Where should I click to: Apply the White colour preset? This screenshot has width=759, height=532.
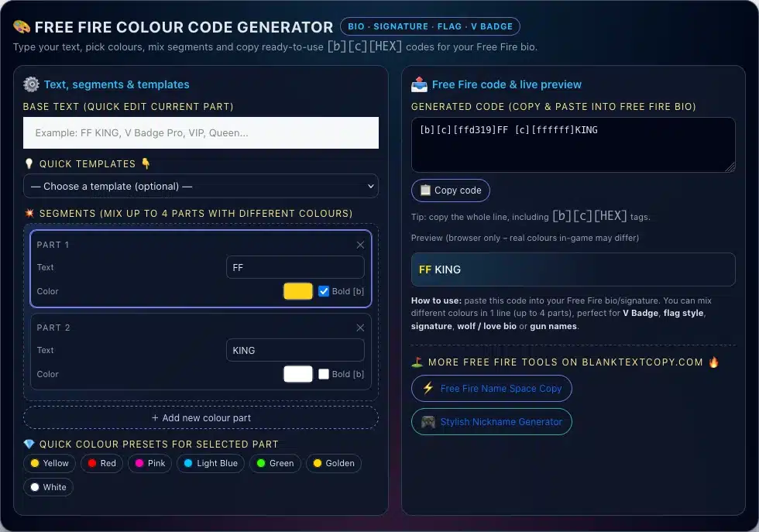coord(48,487)
